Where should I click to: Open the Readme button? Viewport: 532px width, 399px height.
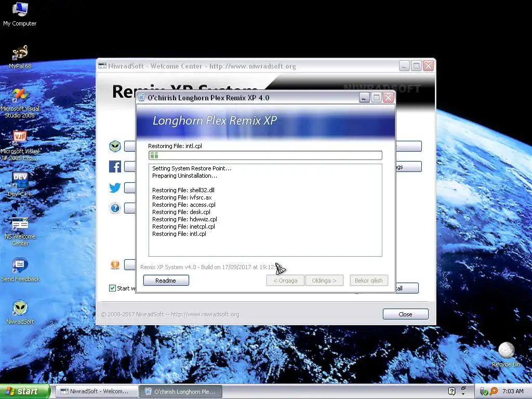point(166,280)
